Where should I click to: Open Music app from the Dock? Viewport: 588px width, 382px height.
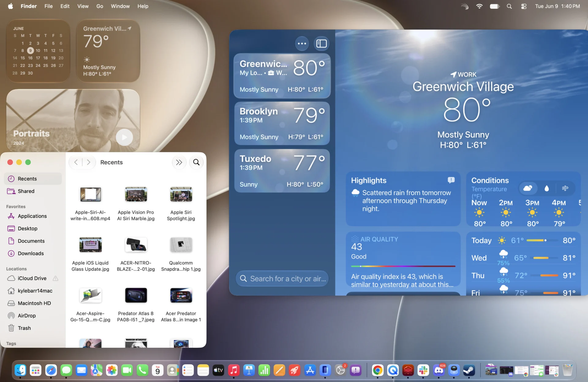234,370
